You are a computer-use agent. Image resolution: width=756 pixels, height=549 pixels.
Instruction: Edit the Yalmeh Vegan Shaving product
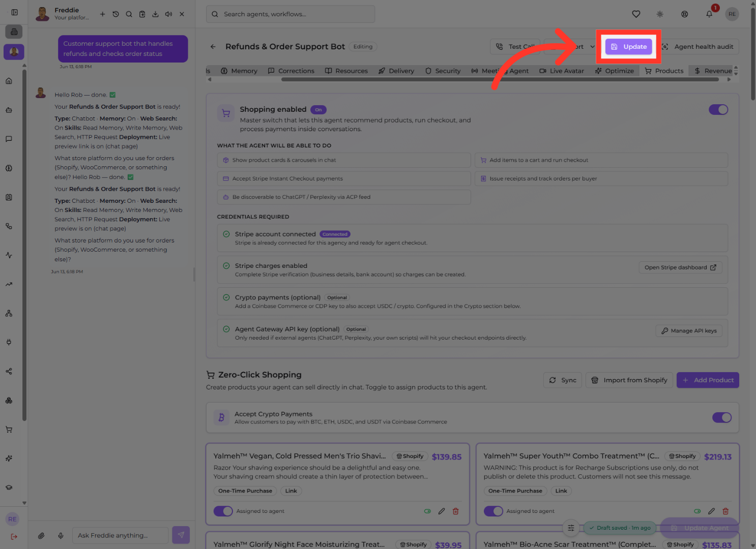[x=442, y=511]
